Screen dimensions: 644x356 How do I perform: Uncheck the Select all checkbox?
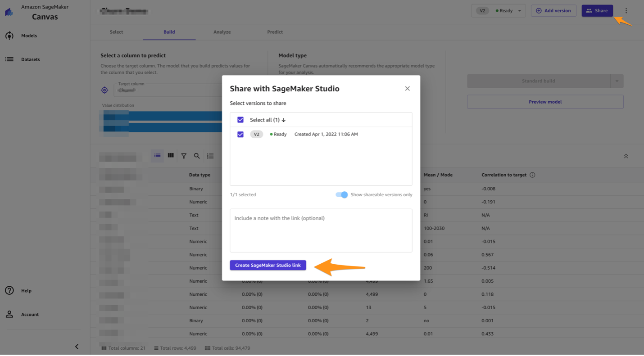(x=240, y=120)
